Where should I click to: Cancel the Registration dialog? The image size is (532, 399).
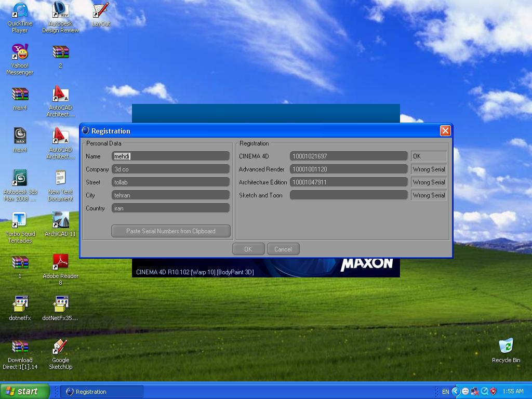pyautogui.click(x=283, y=249)
